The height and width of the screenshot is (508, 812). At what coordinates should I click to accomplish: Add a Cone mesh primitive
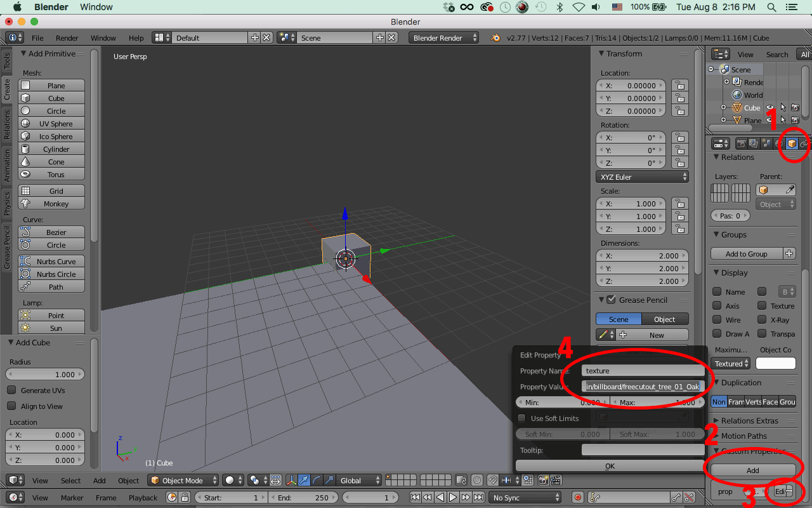[x=51, y=161]
